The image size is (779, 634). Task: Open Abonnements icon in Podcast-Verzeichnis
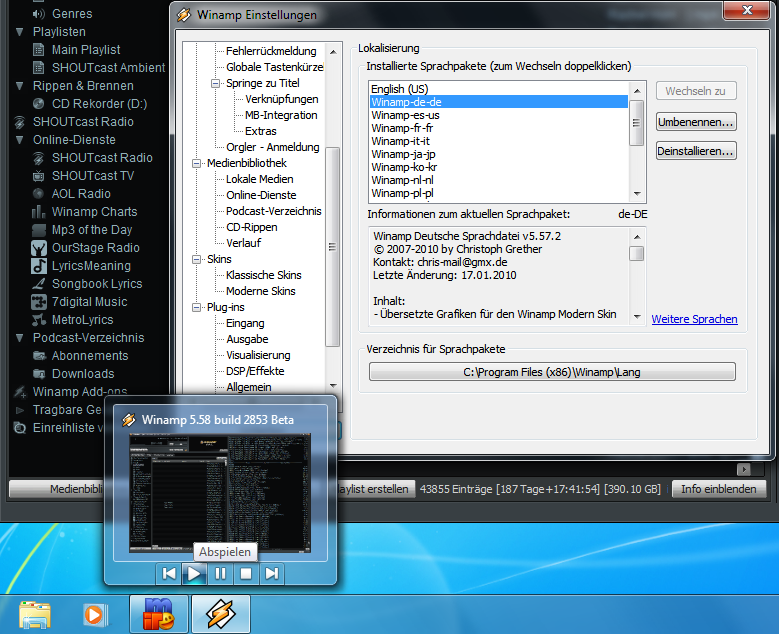tap(38, 356)
